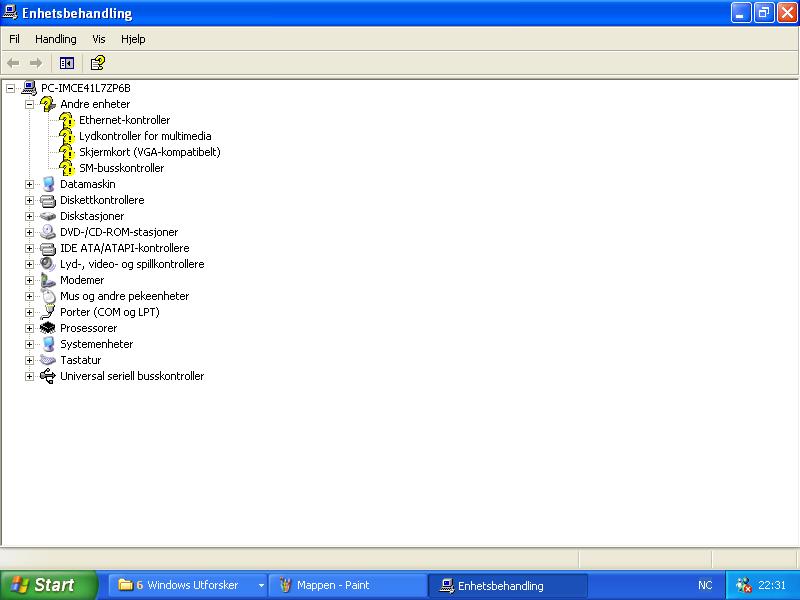Click the Tastatur keyboard icon
This screenshot has height=600, width=800.
(x=48, y=360)
